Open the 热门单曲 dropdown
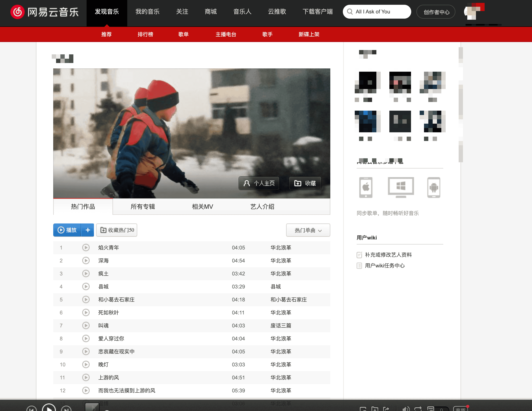The height and width of the screenshot is (411, 532). (308, 230)
